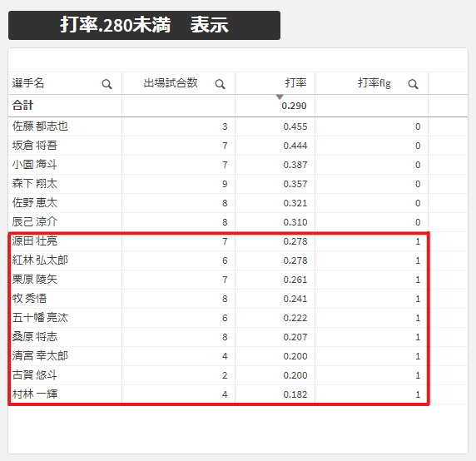
Task: Select player row 小園 海斗
Action: pos(218,165)
